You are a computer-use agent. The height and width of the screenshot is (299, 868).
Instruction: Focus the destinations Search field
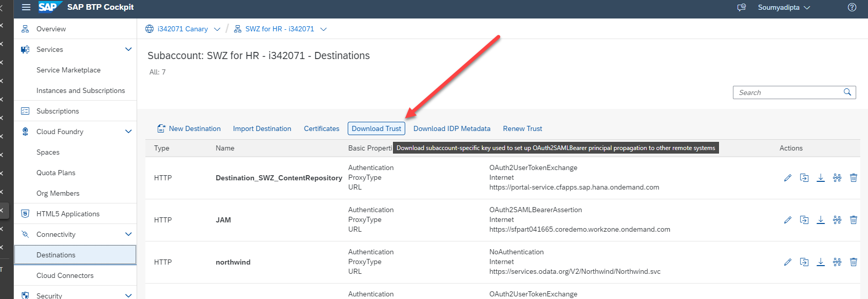coord(794,92)
